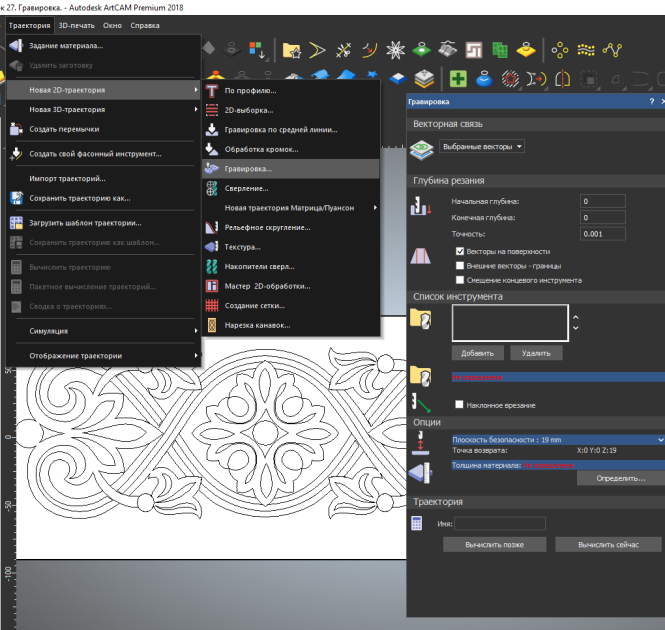Click the yellow arrow shape toolbar icon
Viewport: 665px width, 630px height.
coord(317,50)
